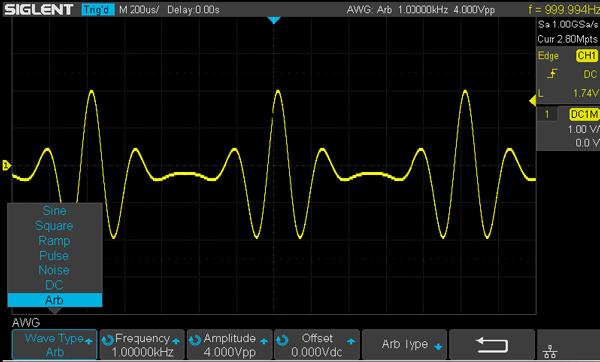This screenshot has width=600, height=362.
Task: Click the Offset knob rotate icon
Action: click(x=282, y=339)
